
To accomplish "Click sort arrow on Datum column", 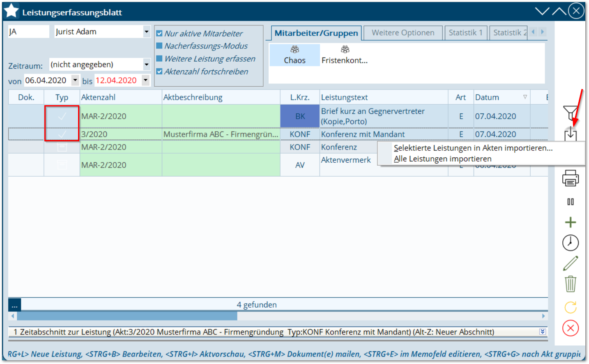I will (x=525, y=97).
